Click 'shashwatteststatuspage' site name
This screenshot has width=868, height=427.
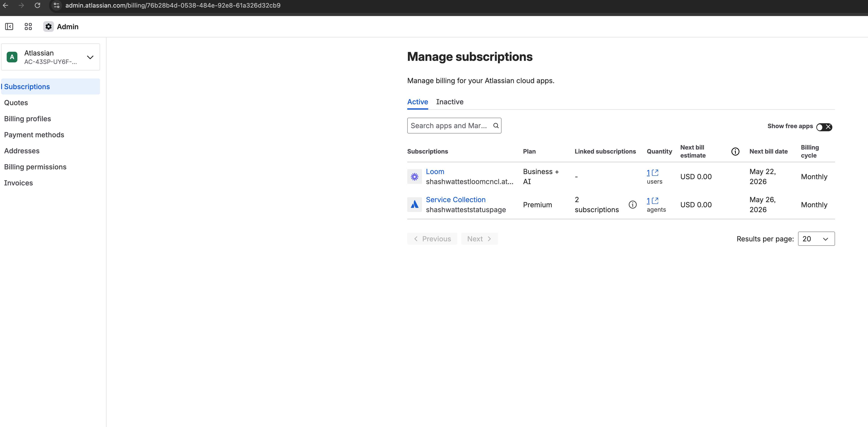pos(466,210)
